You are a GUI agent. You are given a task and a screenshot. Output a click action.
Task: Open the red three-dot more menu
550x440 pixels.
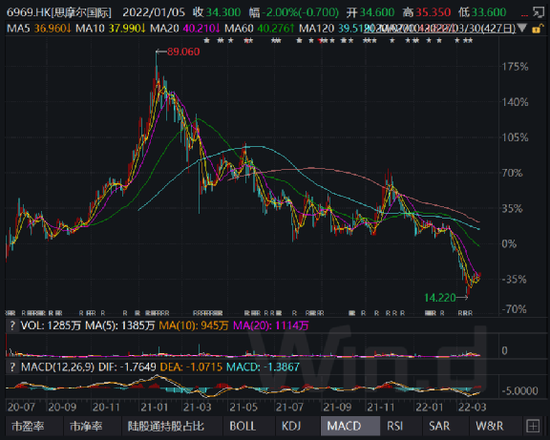pos(524,15)
